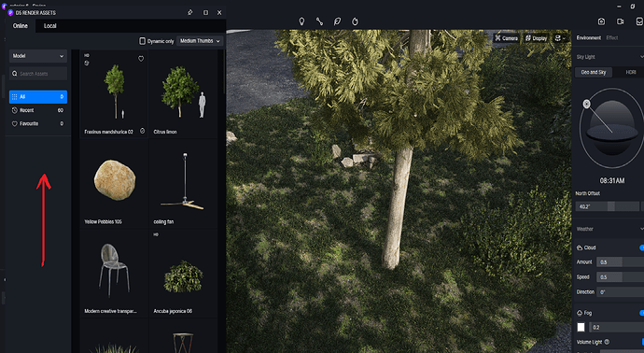644x353 pixels.
Task: Open the Display options button
Action: click(537, 38)
